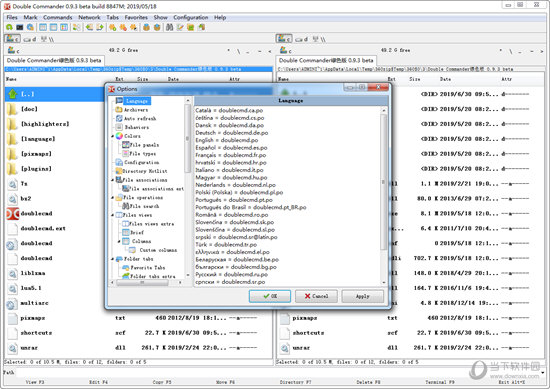Image resolution: width=550 pixels, height=389 pixels.
Task: Click the Pack files box toolbar icon
Action: 146,27
